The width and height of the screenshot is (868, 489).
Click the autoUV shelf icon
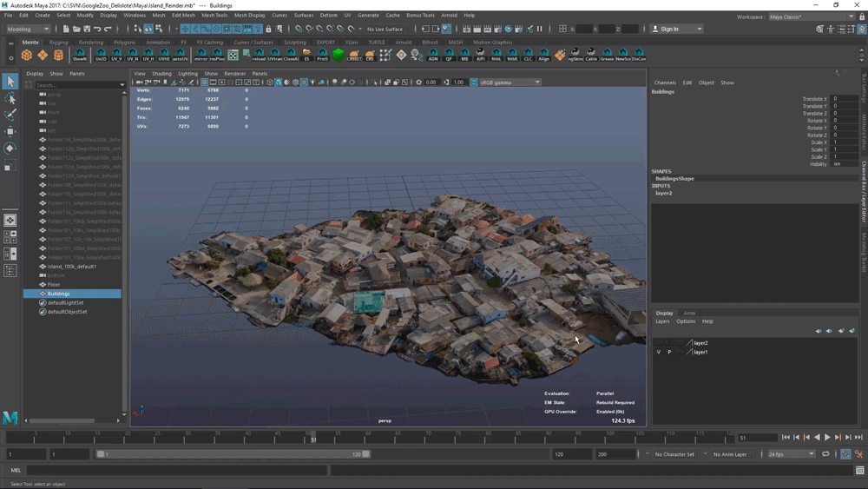[x=180, y=55]
